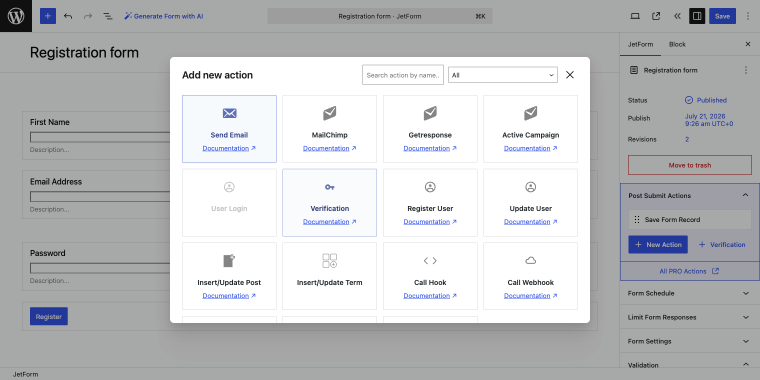The height and width of the screenshot is (380, 760).
Task: Select the Update User action icon
Action: tap(530, 187)
